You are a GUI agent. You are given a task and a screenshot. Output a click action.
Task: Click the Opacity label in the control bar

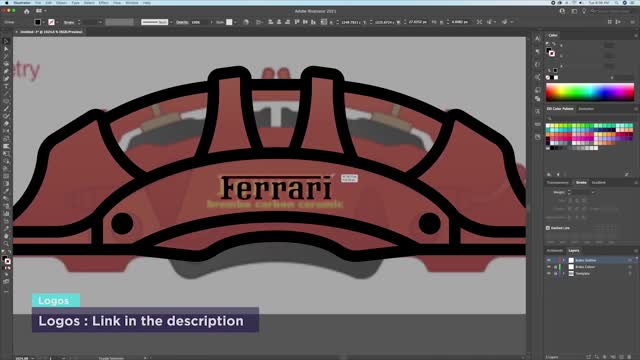(182, 22)
